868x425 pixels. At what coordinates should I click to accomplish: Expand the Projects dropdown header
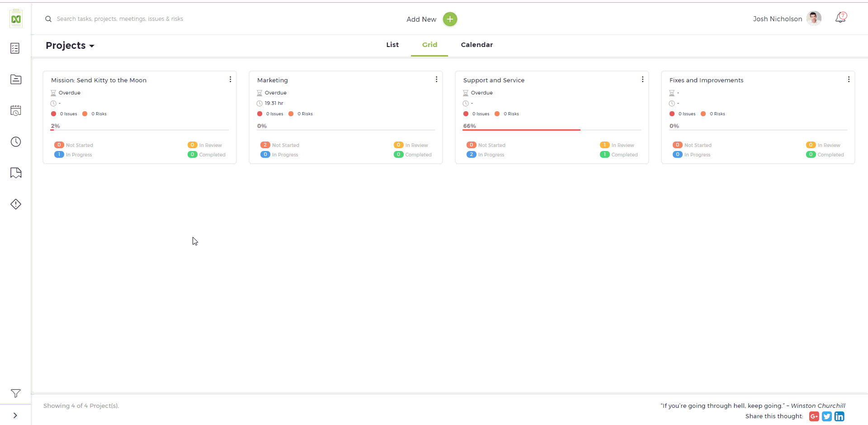[70, 46]
